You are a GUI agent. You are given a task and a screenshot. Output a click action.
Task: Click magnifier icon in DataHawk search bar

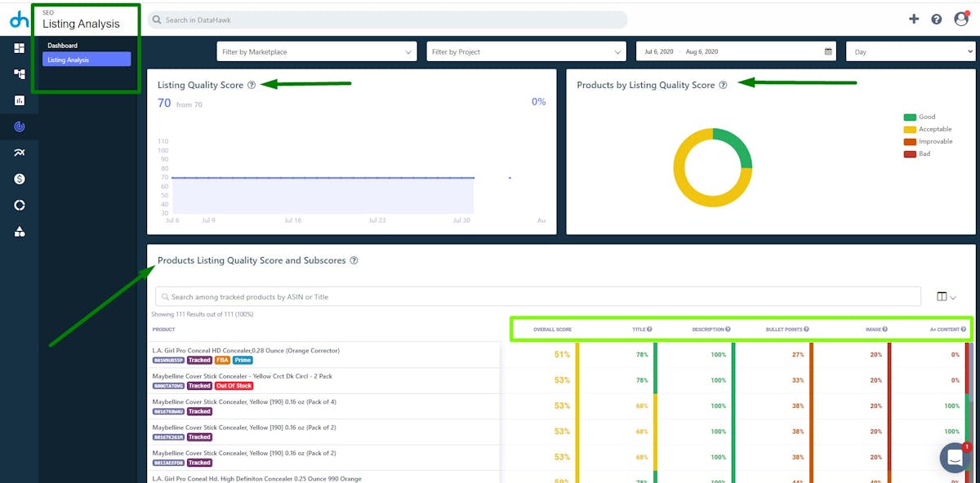(158, 20)
